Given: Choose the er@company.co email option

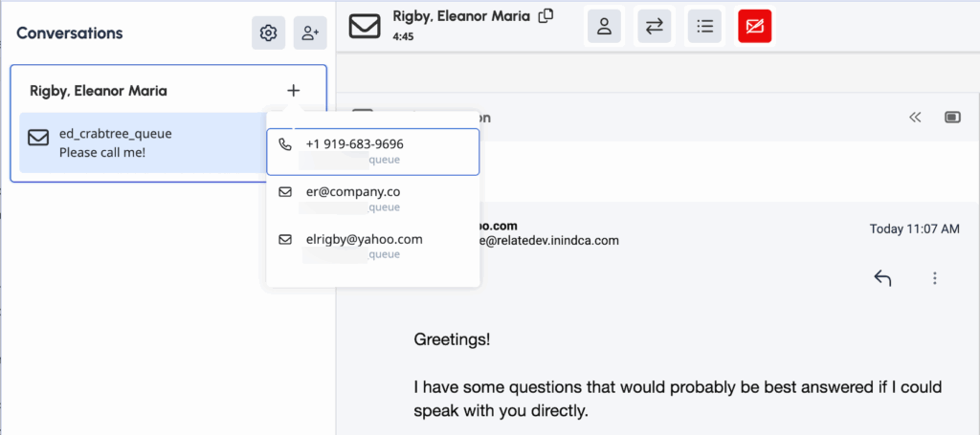Looking at the screenshot, I should [x=372, y=199].
